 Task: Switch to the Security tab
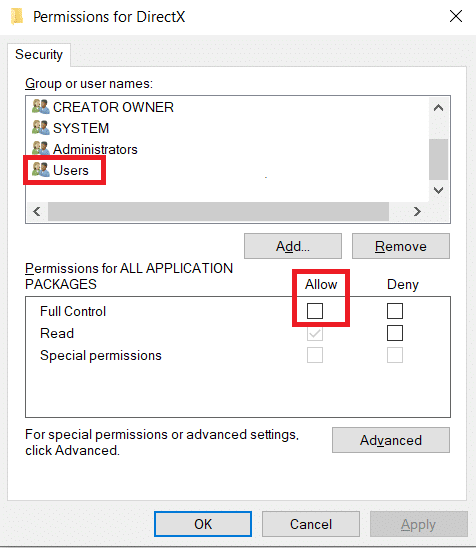pos(39,55)
